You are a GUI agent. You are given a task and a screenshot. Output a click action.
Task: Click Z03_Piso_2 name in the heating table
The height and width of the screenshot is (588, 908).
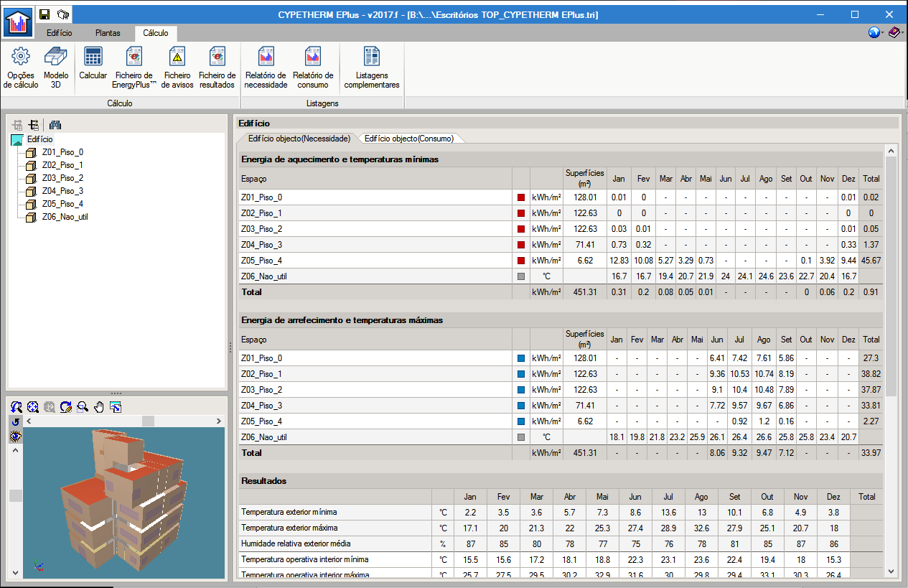point(262,229)
